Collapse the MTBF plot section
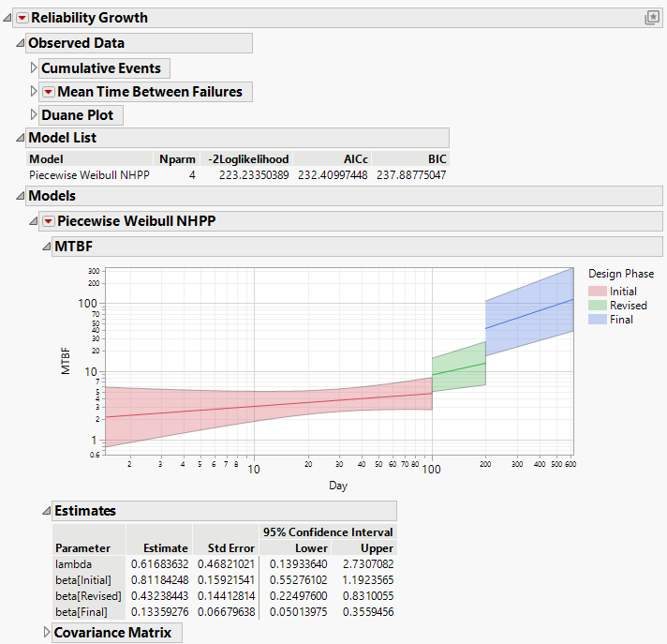This screenshot has width=667, height=644. tap(47, 247)
